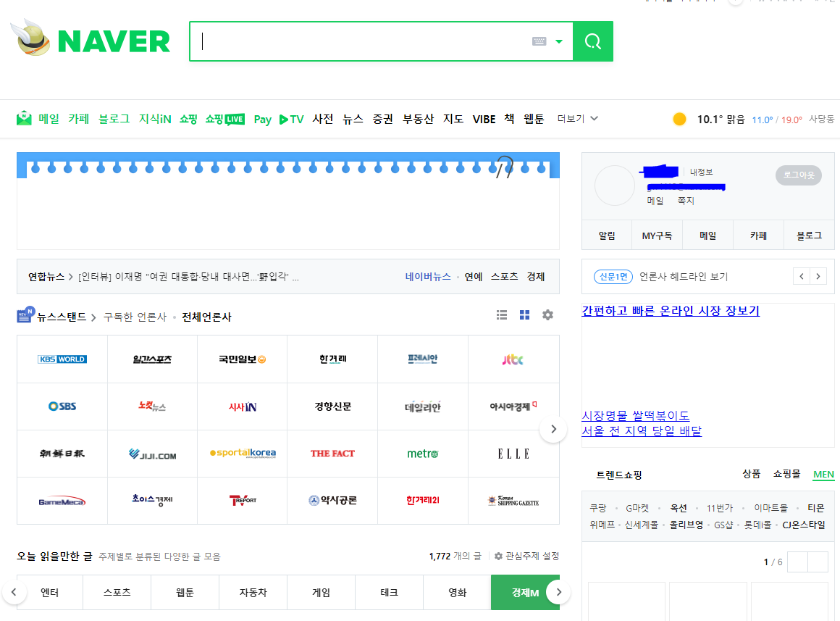Open 쇼핑LIVE from the navigation bar
840x621 pixels.
[225, 119]
